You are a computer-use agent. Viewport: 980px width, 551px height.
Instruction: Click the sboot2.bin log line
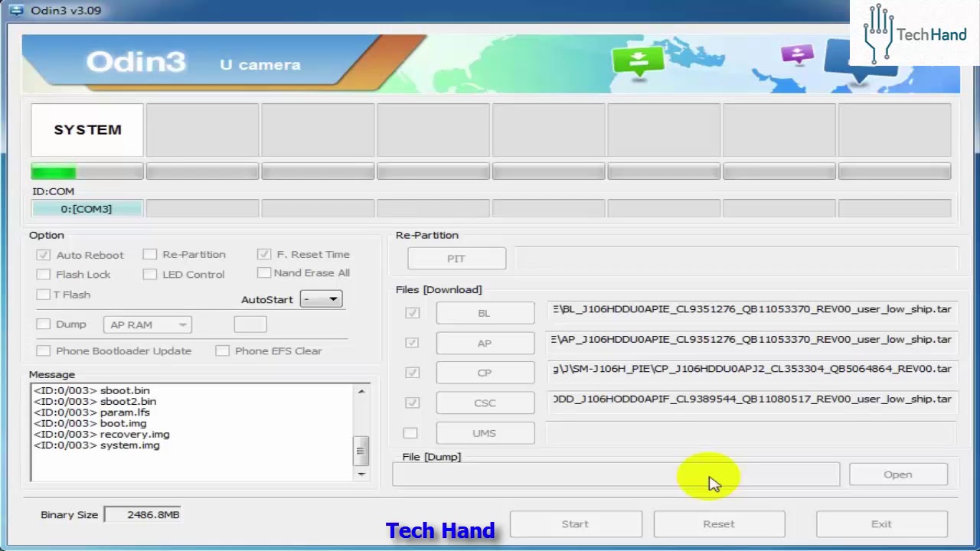point(95,402)
